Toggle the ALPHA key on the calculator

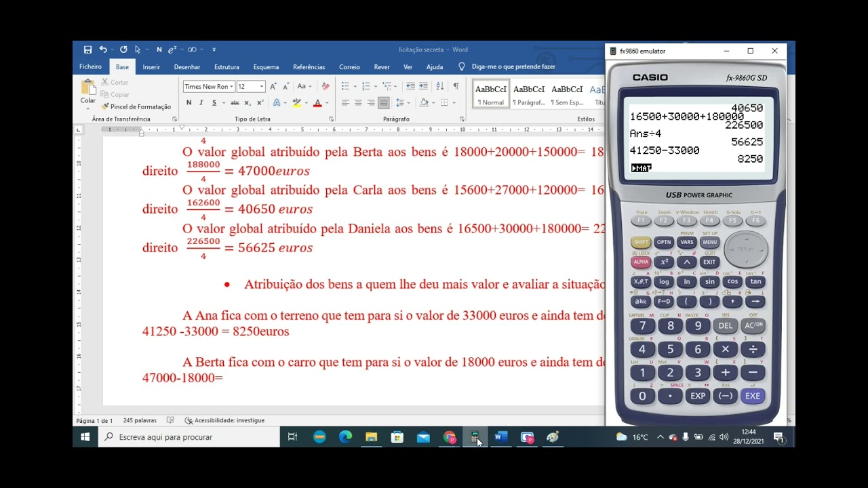(x=640, y=262)
